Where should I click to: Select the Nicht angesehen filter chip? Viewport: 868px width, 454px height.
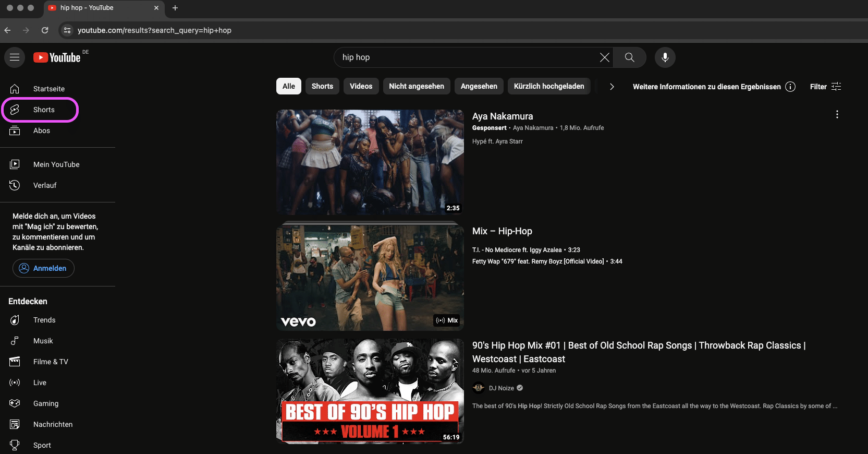(417, 86)
